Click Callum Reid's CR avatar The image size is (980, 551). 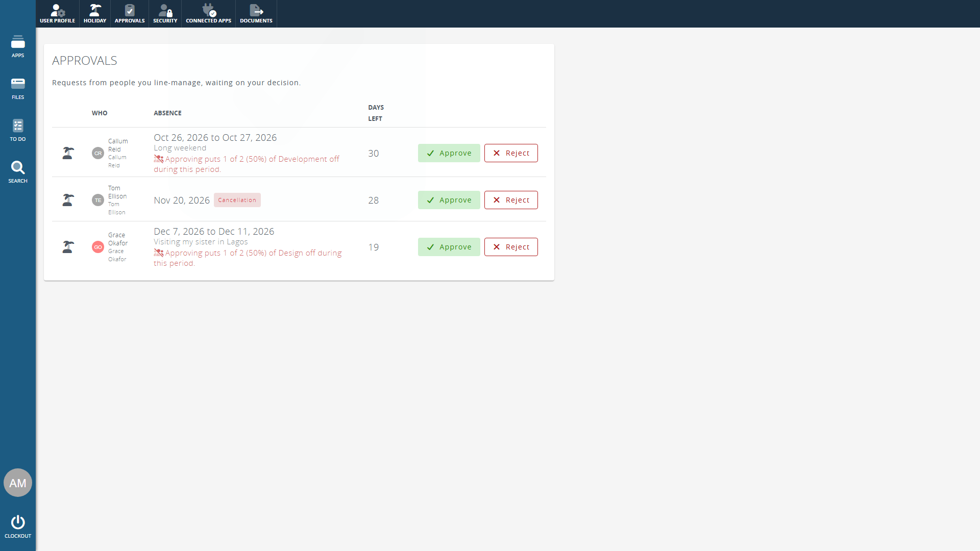(x=98, y=153)
